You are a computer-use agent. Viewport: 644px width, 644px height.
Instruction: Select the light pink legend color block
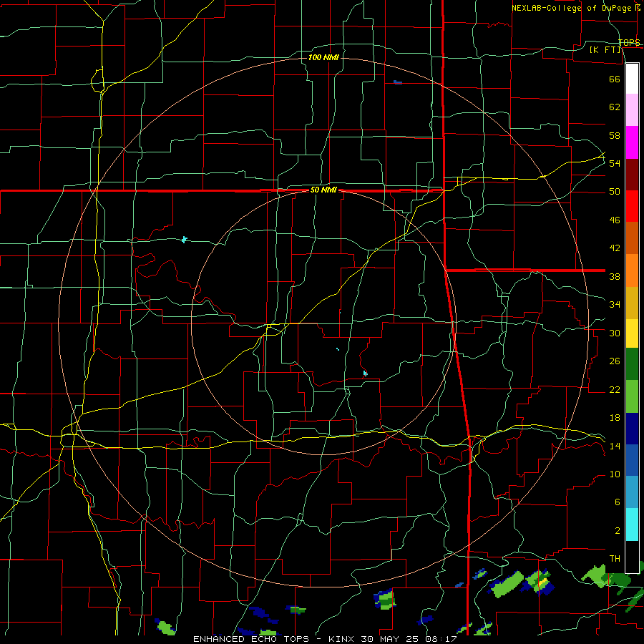click(632, 109)
